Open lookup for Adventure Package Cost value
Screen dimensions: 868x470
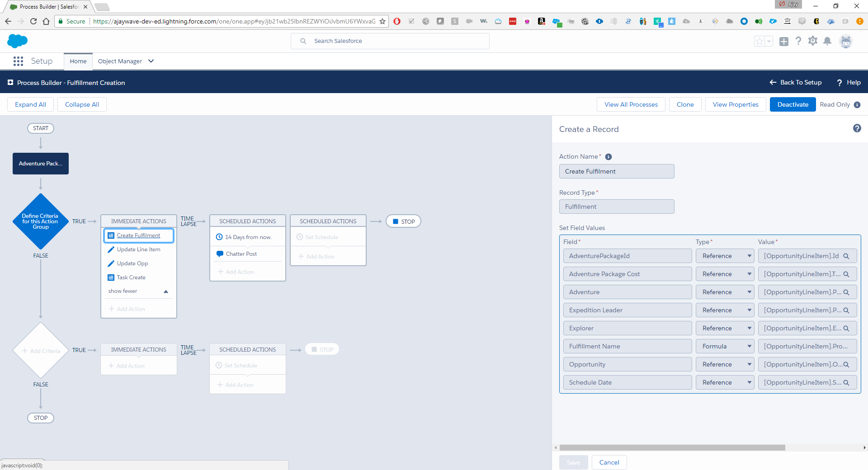point(846,274)
